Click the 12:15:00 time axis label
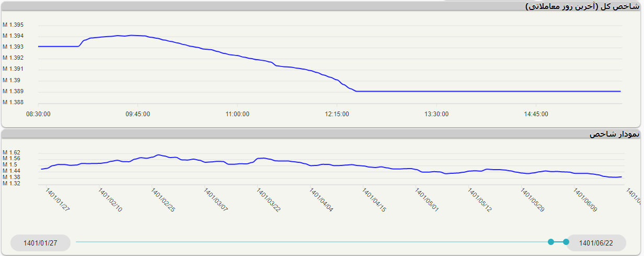The height and width of the screenshot is (256, 644). [337, 114]
